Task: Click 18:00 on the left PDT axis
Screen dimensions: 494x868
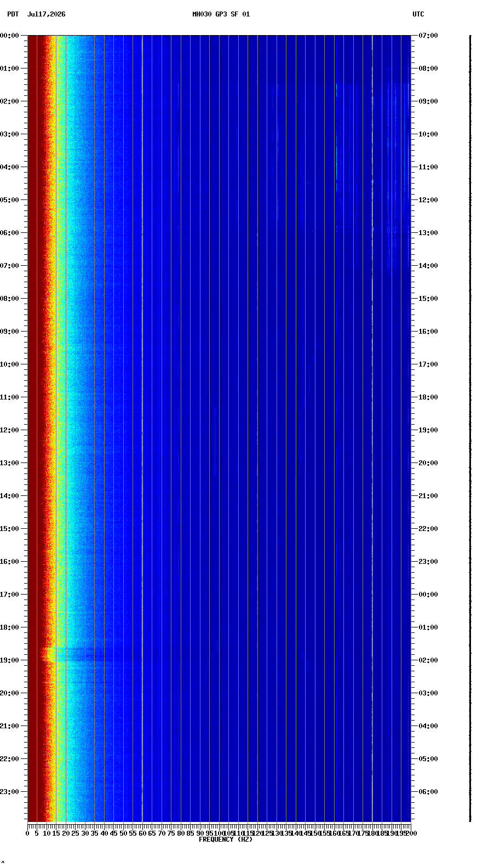Action: (9, 627)
